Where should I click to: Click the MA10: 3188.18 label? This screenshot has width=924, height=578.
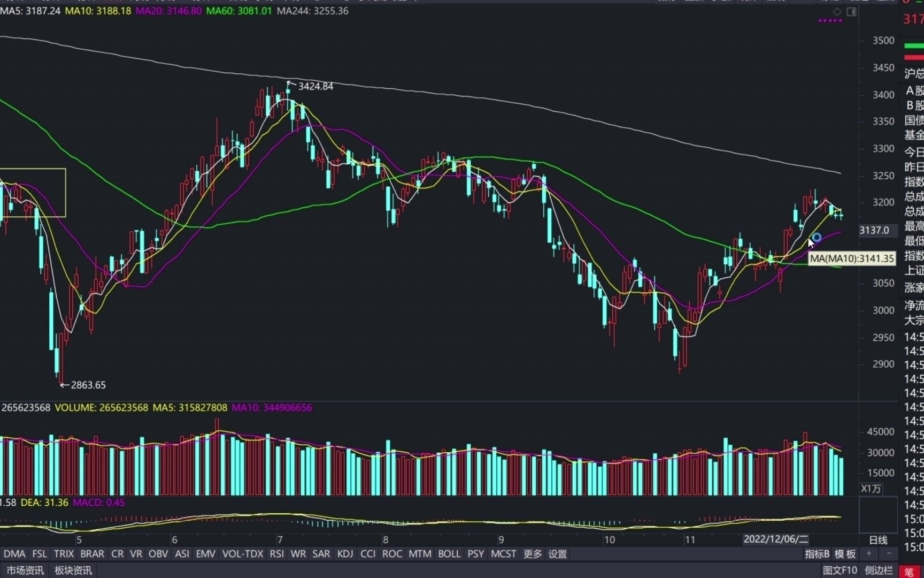[x=98, y=11]
